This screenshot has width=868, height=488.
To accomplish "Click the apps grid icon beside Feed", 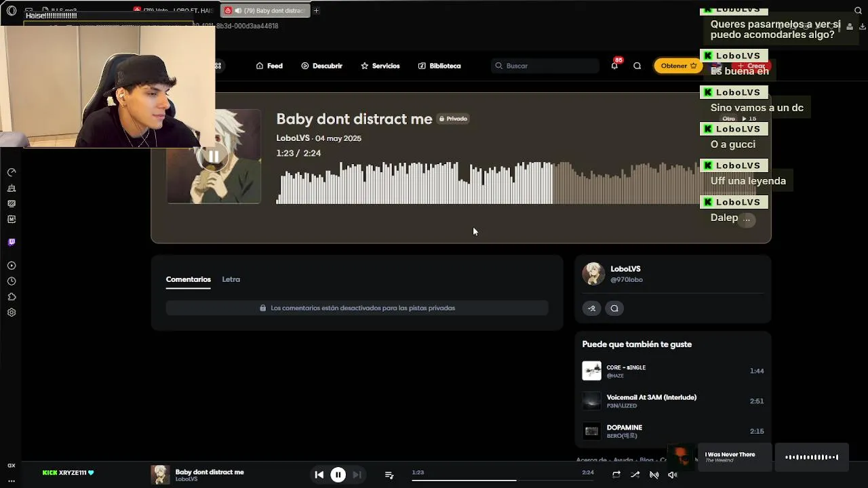I will pyautogui.click(x=218, y=66).
